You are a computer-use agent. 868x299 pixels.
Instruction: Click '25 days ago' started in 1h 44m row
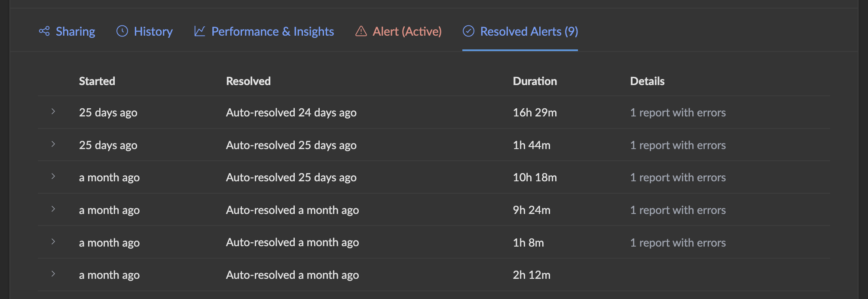coord(108,145)
